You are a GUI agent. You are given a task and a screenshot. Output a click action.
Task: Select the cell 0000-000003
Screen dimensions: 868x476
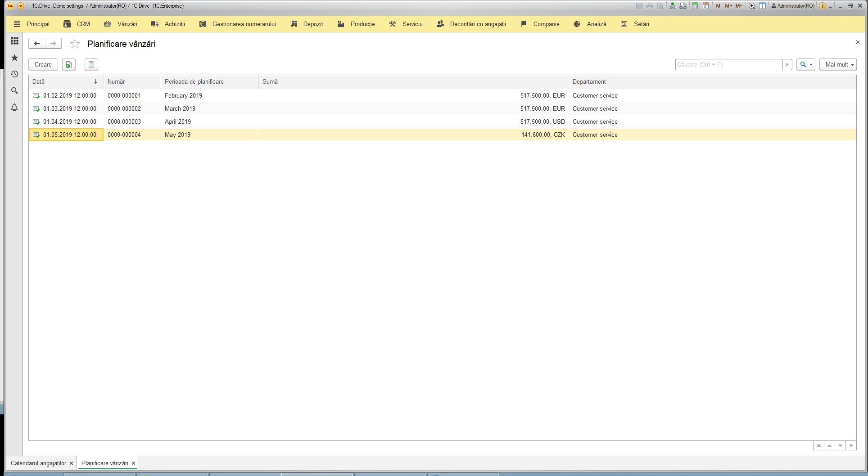pos(132,122)
